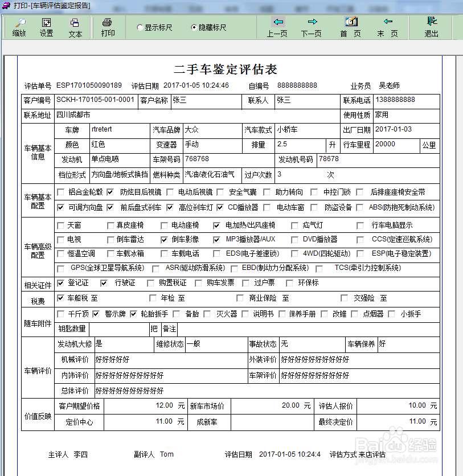Go to next page (下一页) arrow
463x476 pixels.
coord(312,22)
